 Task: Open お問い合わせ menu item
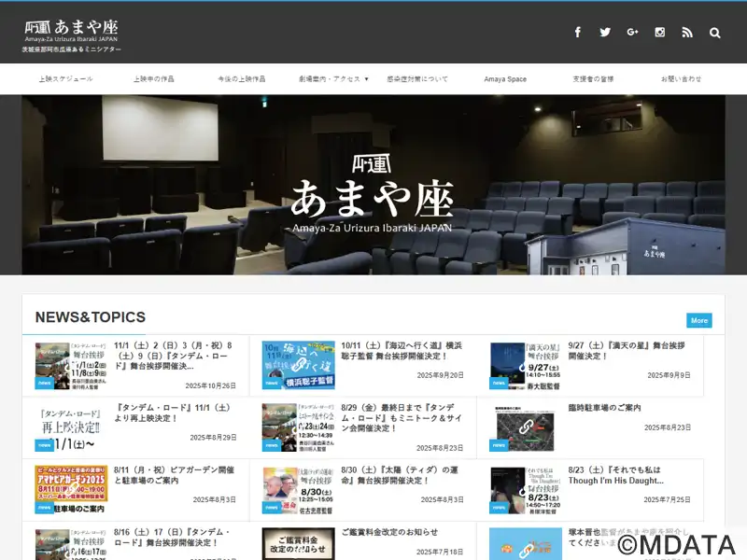681,79
